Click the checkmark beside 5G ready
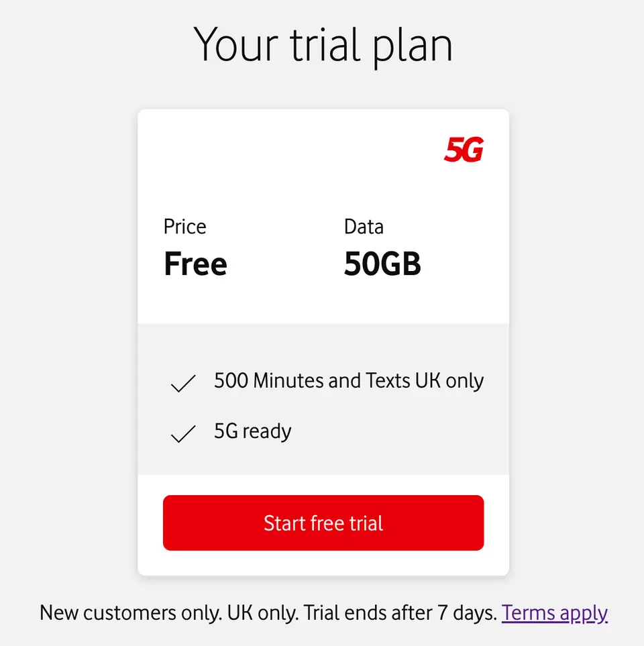The height and width of the screenshot is (646, 644). 183,433
